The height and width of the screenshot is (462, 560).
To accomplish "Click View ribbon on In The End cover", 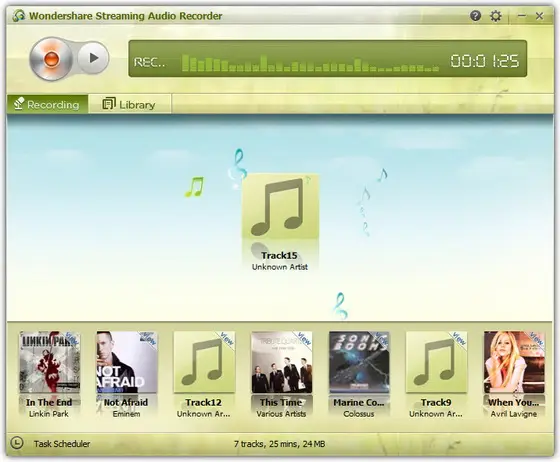I will (x=71, y=338).
